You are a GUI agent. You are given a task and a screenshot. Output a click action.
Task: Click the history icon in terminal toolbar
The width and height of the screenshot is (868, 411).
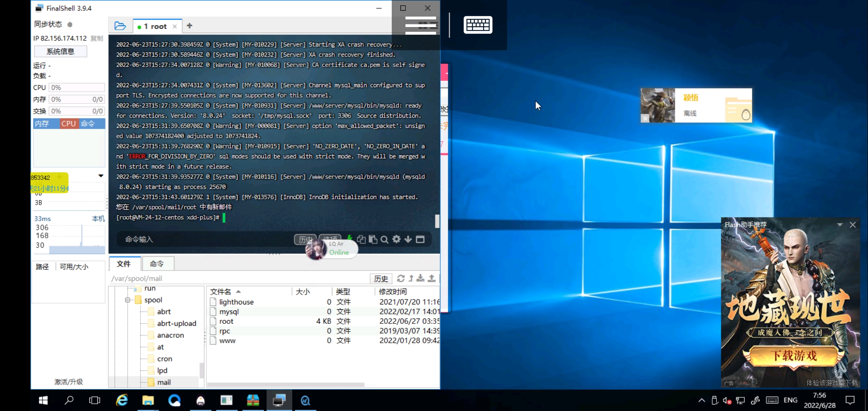pyautogui.click(x=305, y=239)
